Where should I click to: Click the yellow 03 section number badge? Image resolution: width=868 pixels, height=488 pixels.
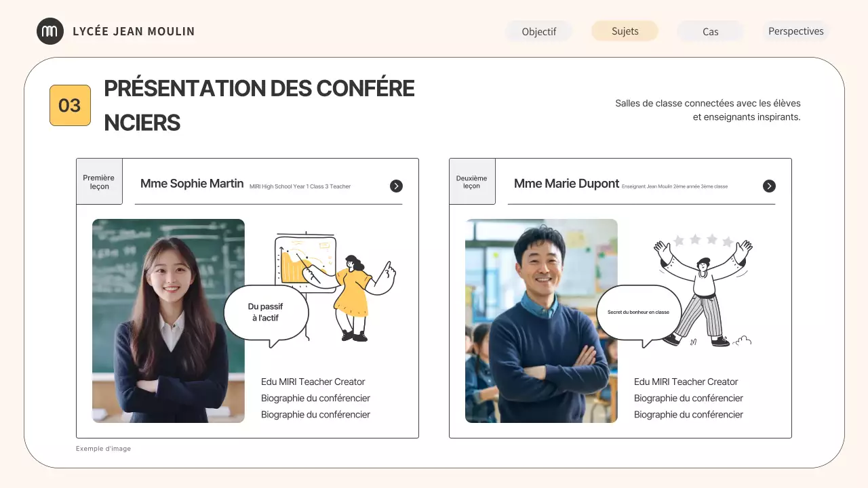70,105
